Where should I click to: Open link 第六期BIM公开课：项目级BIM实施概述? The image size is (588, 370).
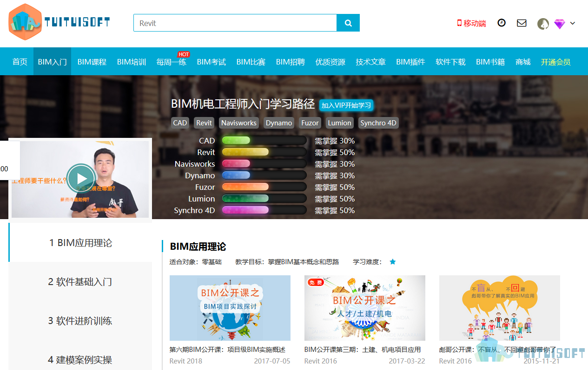[x=228, y=350]
